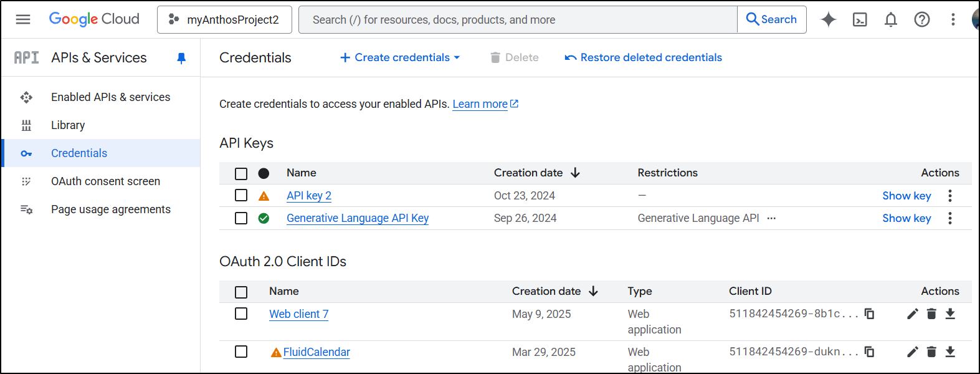Open Generative Language API Key link

click(358, 218)
